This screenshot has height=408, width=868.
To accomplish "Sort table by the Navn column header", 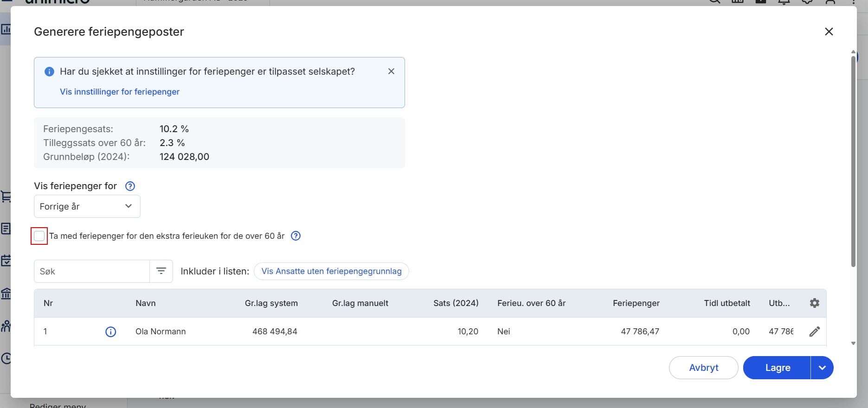I will tap(146, 303).
